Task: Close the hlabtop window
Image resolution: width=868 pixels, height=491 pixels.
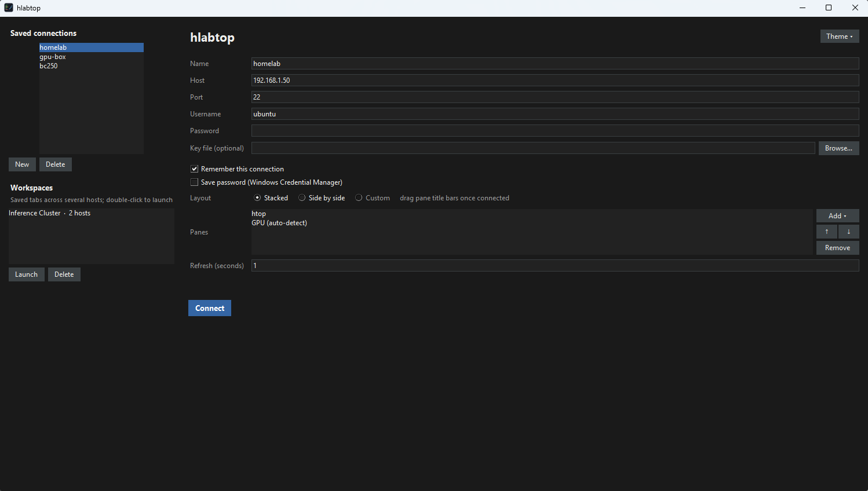Action: 855,8
